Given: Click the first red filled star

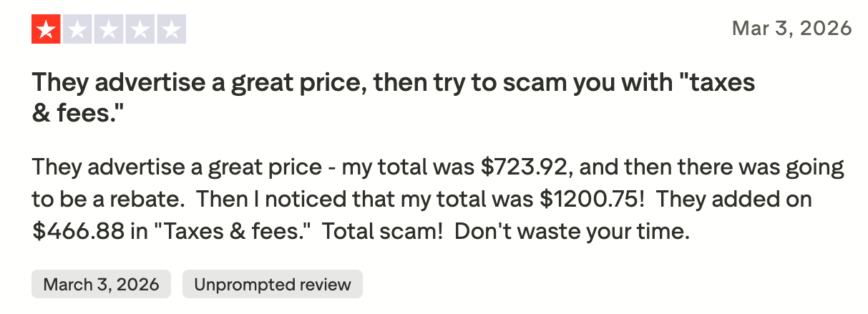Looking at the screenshot, I should [46, 29].
